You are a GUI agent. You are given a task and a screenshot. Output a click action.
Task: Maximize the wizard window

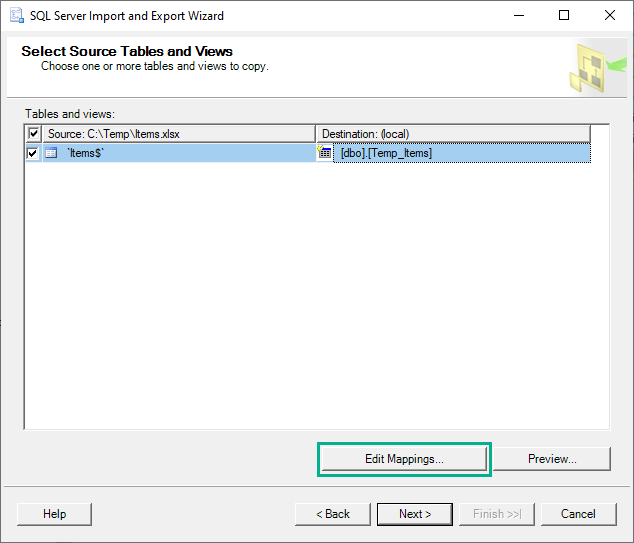pyautogui.click(x=564, y=16)
